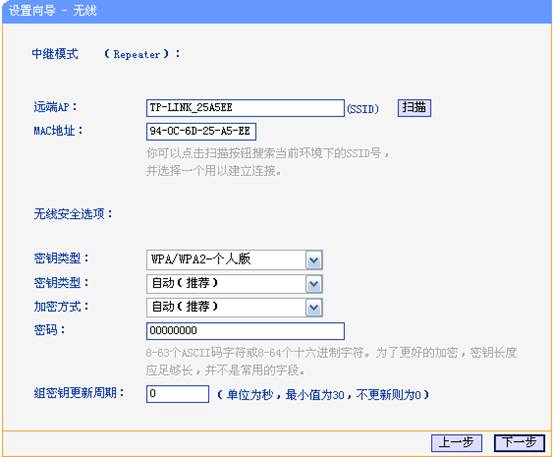Viewport: 553px width, 457px height.
Task: Go to next step with 下一步
Action: tap(519, 443)
